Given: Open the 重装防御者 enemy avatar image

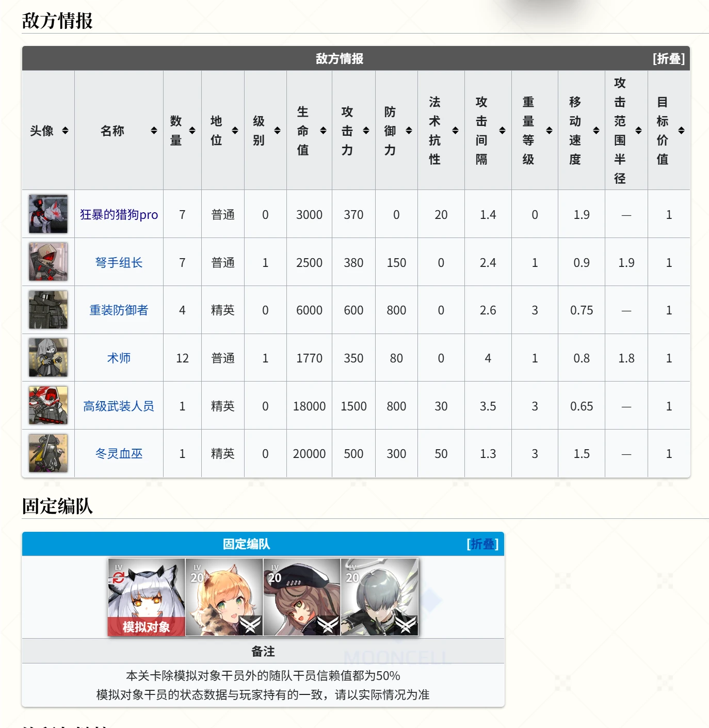Looking at the screenshot, I should click(x=48, y=310).
